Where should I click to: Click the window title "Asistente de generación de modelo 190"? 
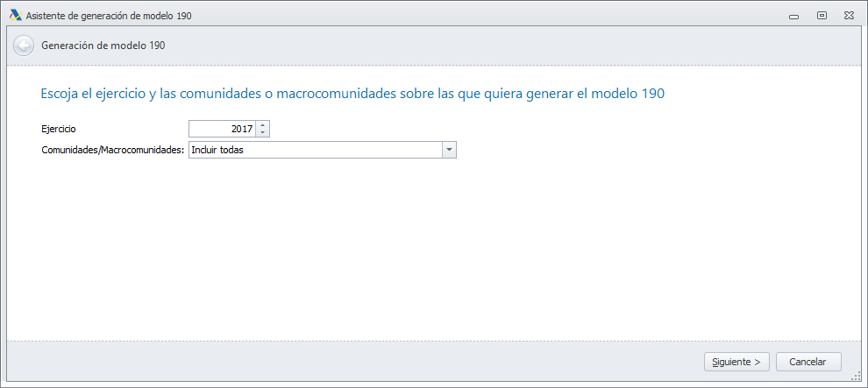109,15
